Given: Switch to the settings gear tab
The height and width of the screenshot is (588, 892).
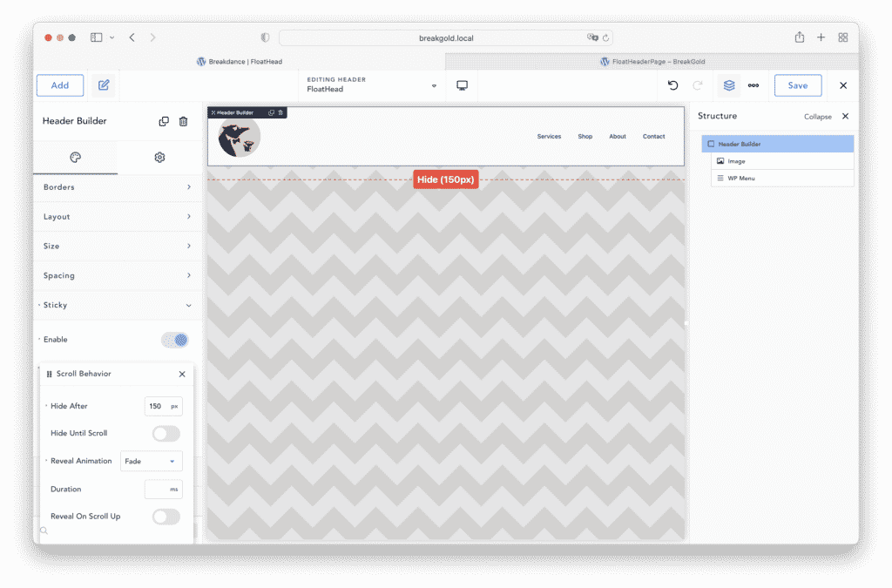Looking at the screenshot, I should [159, 158].
